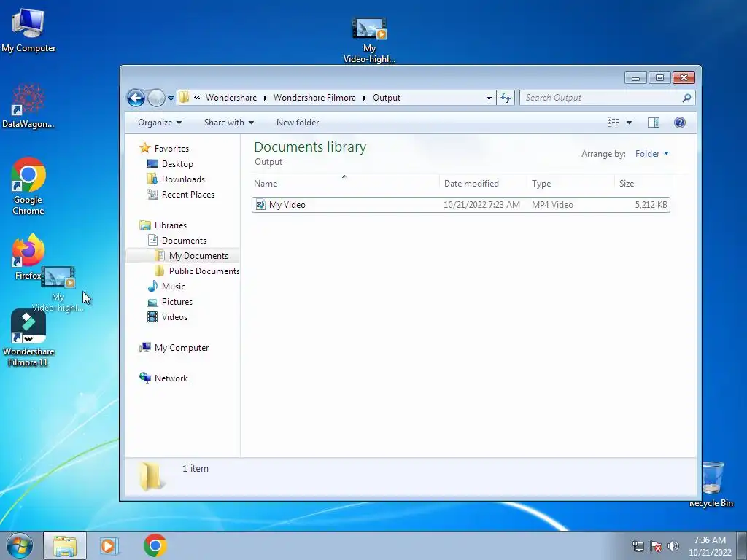Expand hidden breadcrumb chevron «

click(197, 98)
